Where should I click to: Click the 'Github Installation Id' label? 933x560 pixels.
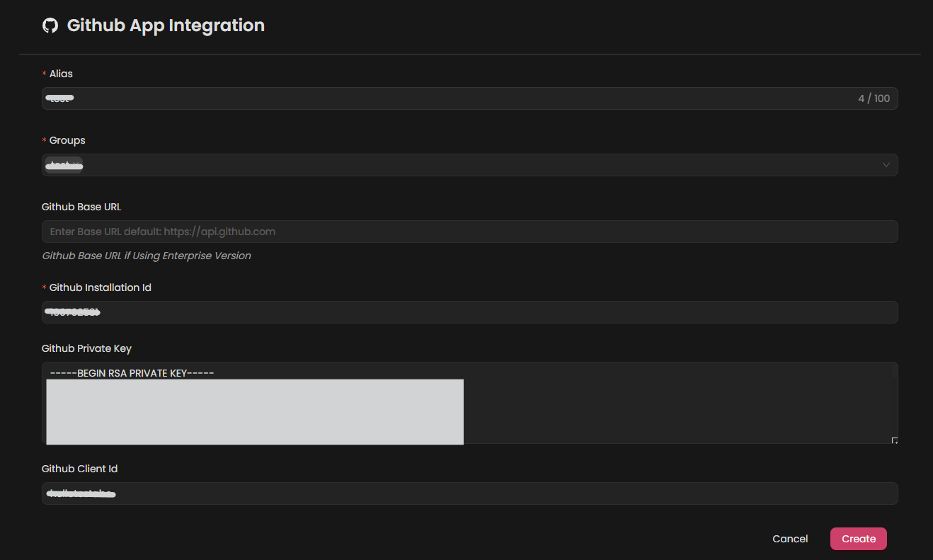tap(100, 287)
